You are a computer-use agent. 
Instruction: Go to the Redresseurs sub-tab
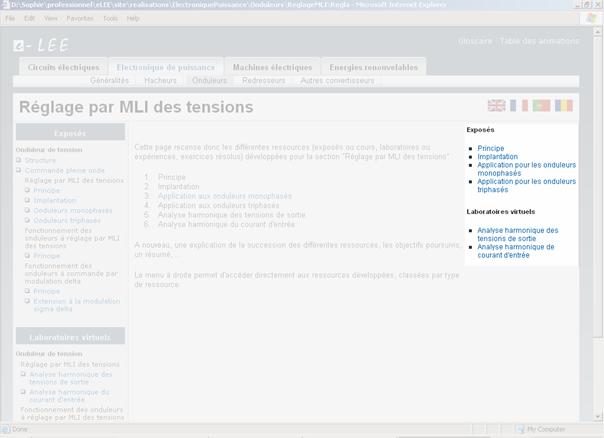pyautogui.click(x=263, y=80)
